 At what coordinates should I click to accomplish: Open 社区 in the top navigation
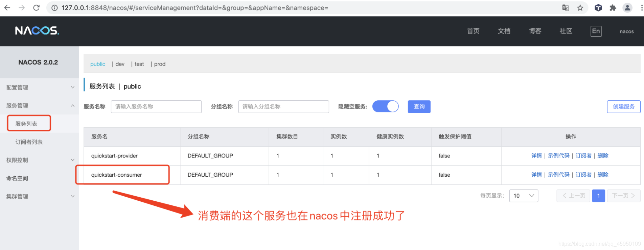pos(566,31)
